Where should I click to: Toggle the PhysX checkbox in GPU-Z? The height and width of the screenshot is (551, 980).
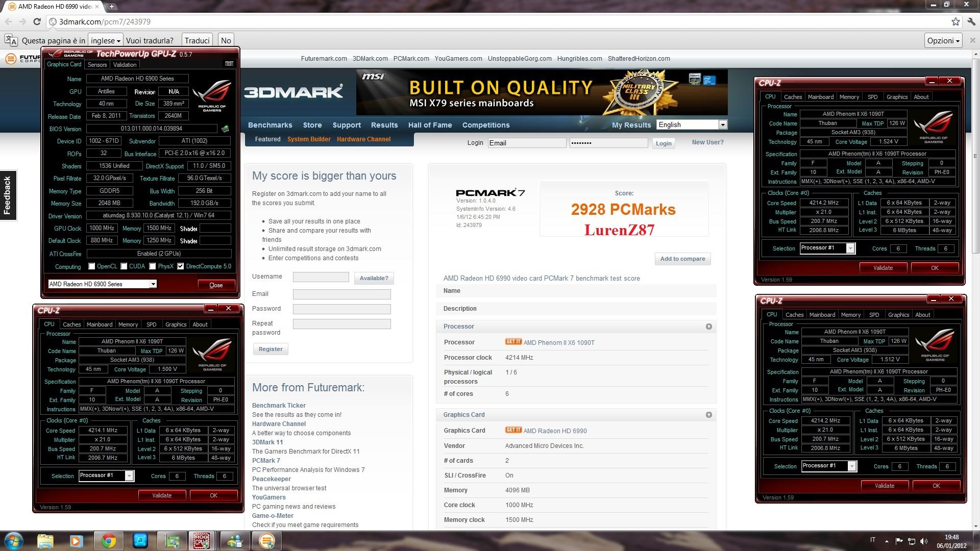coord(152,266)
